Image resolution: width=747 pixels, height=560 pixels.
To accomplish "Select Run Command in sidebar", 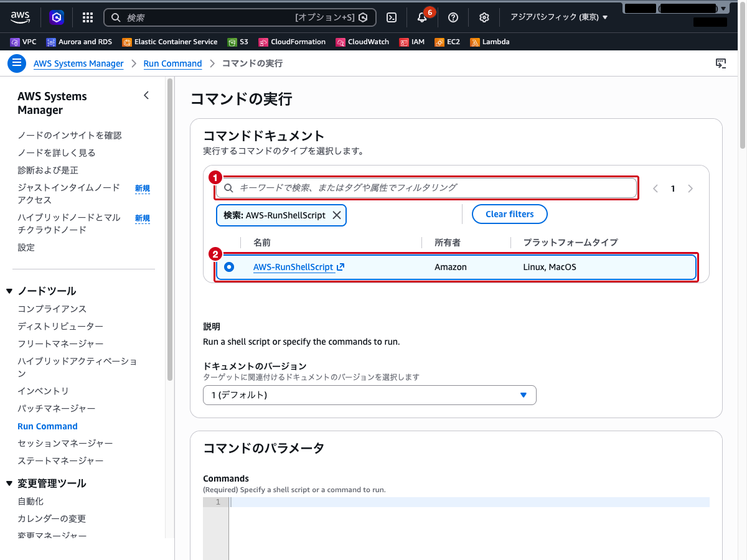I will pyautogui.click(x=47, y=426).
